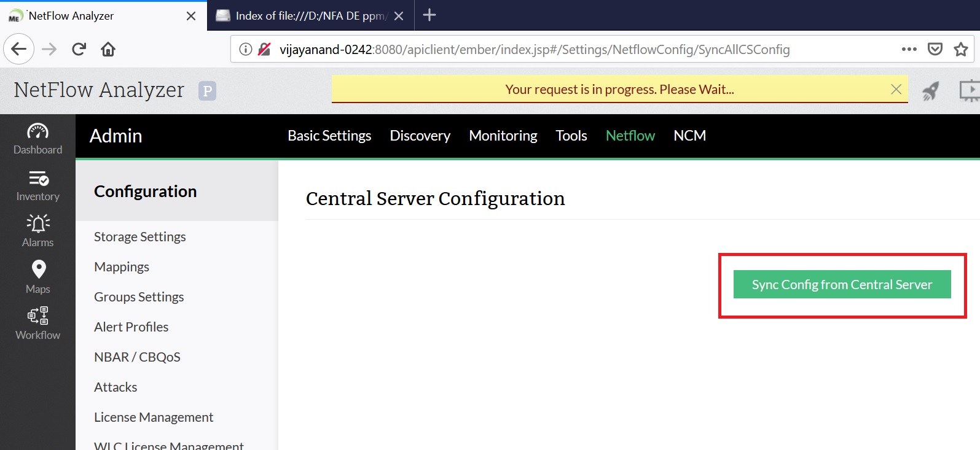The height and width of the screenshot is (450, 980).
Task: Open License Management in Configuration list
Action: pos(154,417)
